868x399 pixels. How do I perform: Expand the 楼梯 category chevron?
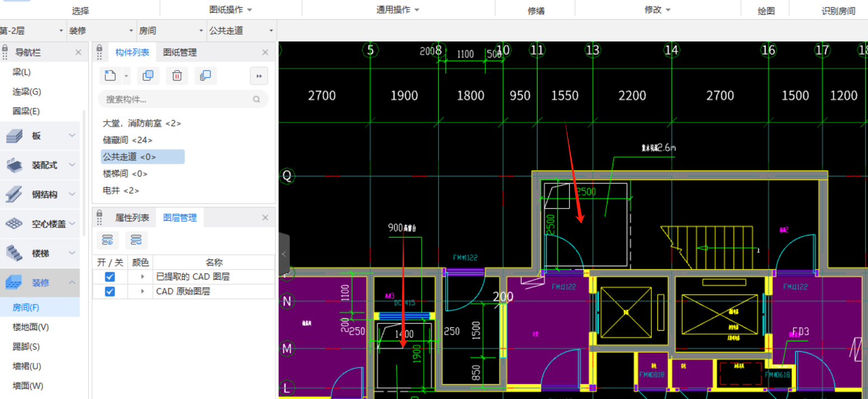pyautogui.click(x=72, y=253)
